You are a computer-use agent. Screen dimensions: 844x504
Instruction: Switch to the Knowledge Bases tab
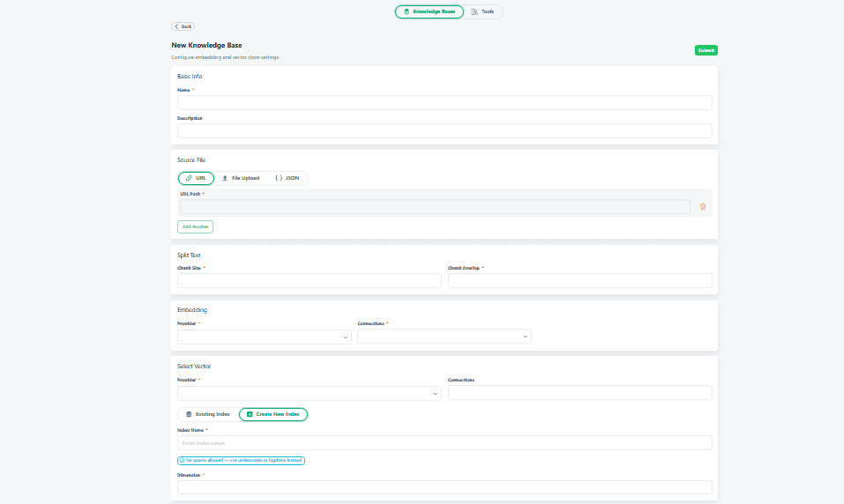[x=429, y=11]
